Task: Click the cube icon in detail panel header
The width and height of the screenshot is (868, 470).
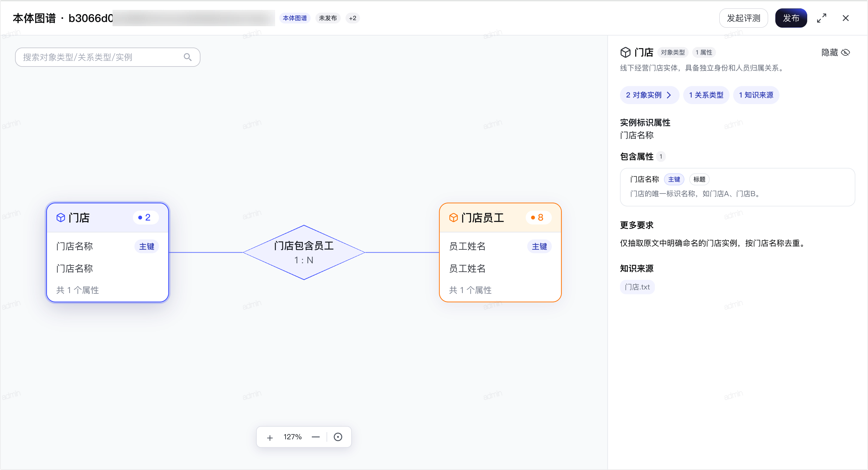Action: (x=625, y=53)
